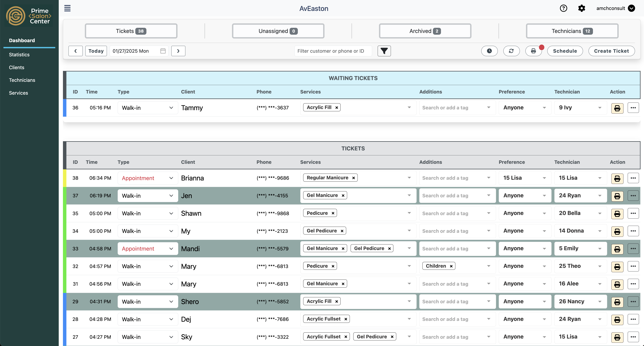Screen dimensions: 644x346
Task: Remove Children tag from Mary's ticket
Action: [451, 266]
